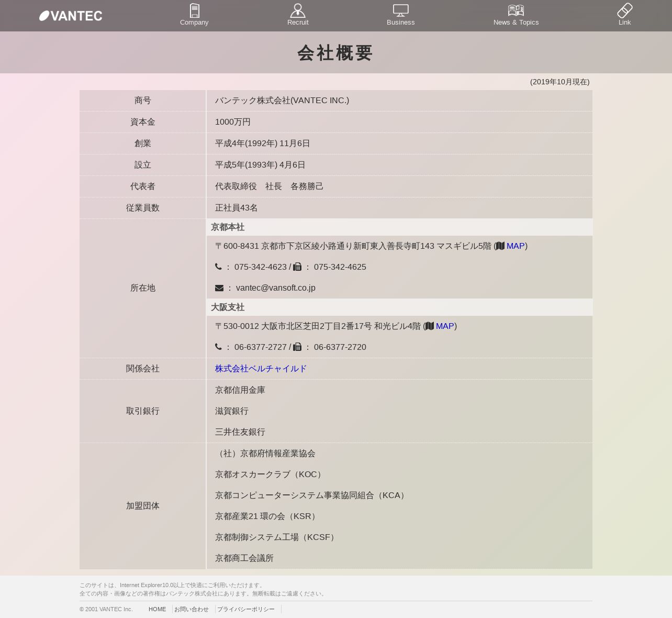Select 京都産業21 環の会（KSR） entry
Screen dimensions: 672x618
(x=267, y=516)
